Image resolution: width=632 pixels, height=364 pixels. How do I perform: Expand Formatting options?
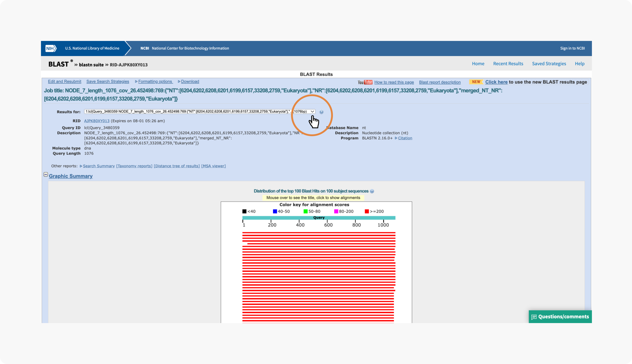pyautogui.click(x=154, y=81)
